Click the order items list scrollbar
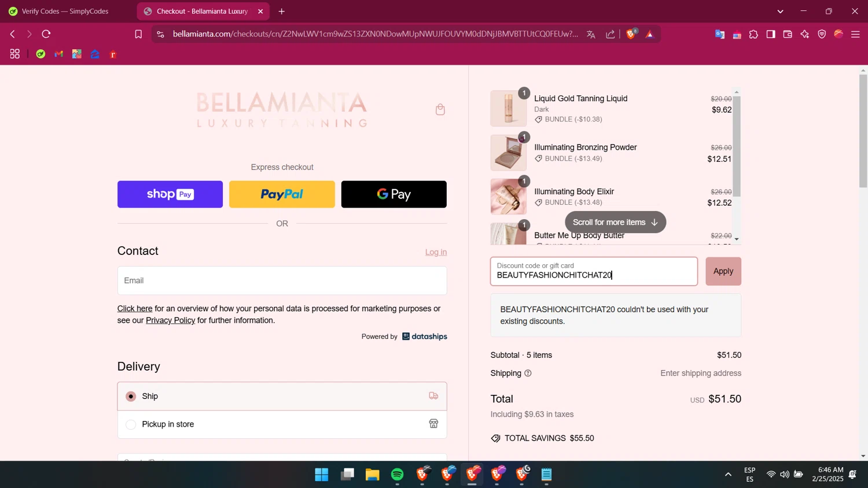 (736, 147)
